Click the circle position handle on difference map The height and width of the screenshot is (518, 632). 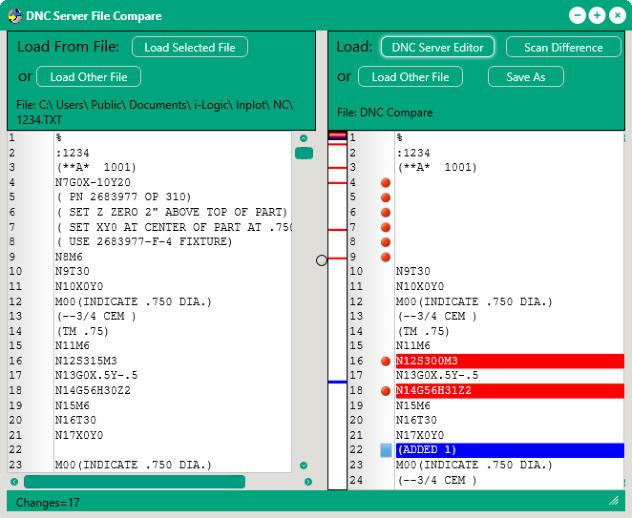coord(321,260)
